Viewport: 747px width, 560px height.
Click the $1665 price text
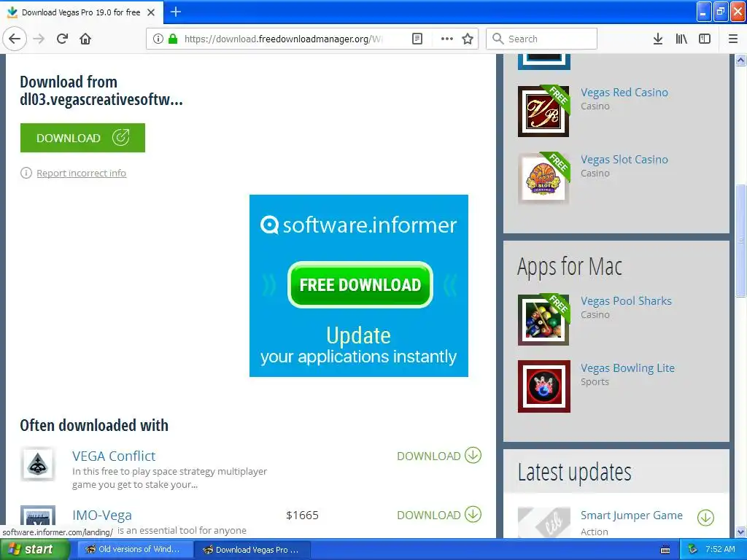click(302, 515)
